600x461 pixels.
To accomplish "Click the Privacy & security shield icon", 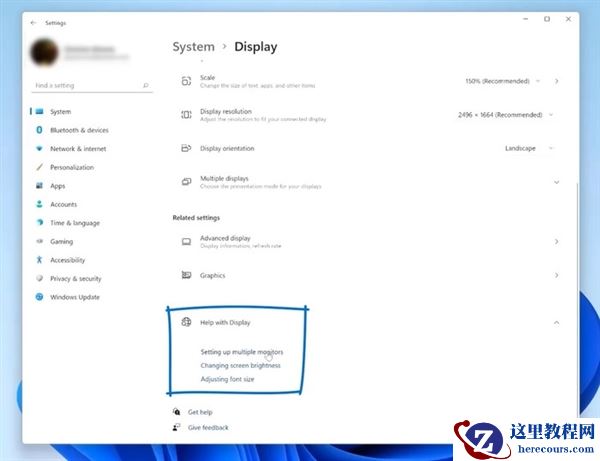I will pos(39,278).
